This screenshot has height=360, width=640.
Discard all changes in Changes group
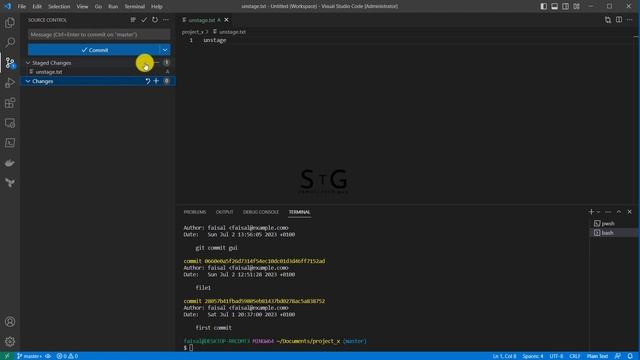pyautogui.click(x=148, y=81)
